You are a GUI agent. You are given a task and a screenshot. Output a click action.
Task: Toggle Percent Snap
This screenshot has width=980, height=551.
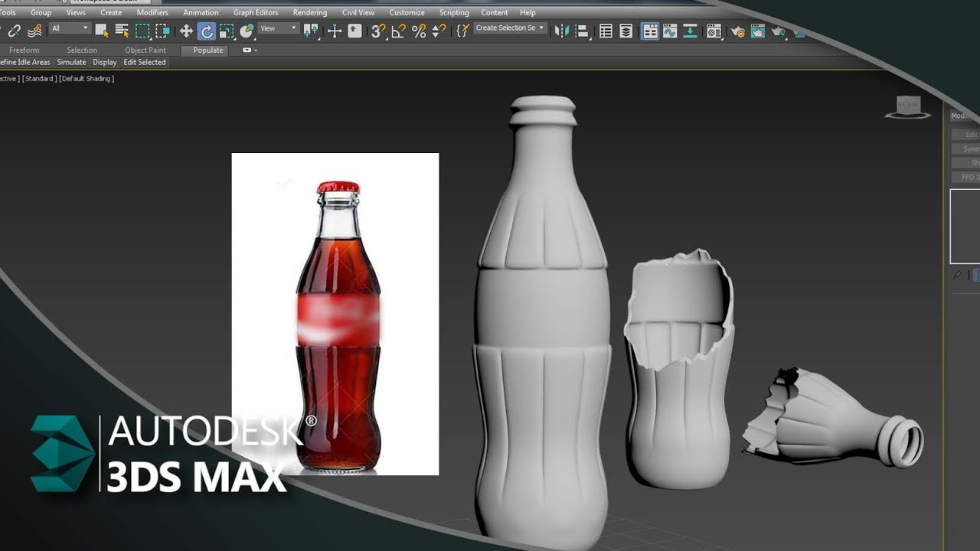click(x=419, y=31)
